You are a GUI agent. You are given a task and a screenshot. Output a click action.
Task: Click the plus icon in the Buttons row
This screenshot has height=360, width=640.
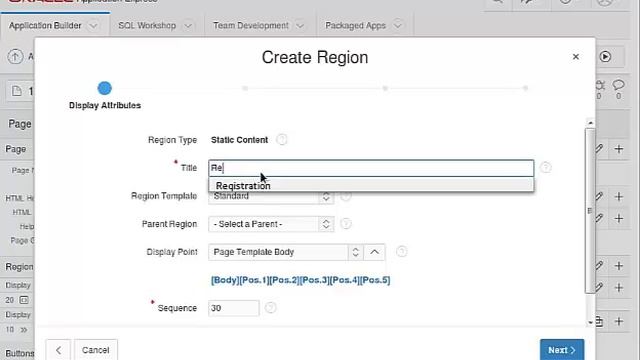click(x=619, y=321)
